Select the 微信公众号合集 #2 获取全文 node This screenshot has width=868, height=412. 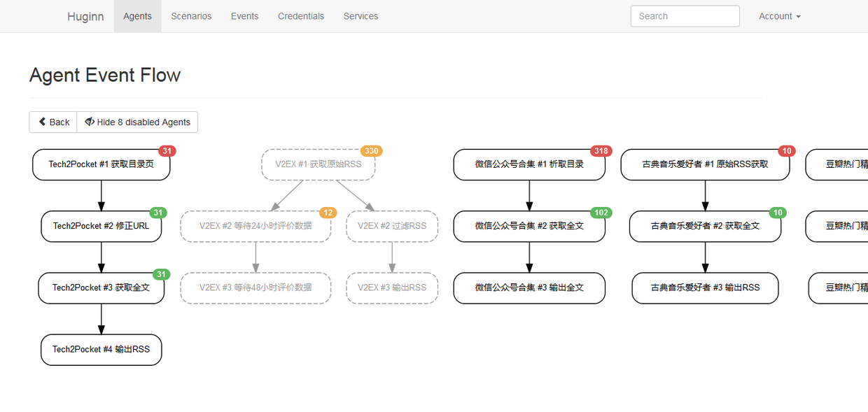[529, 226]
